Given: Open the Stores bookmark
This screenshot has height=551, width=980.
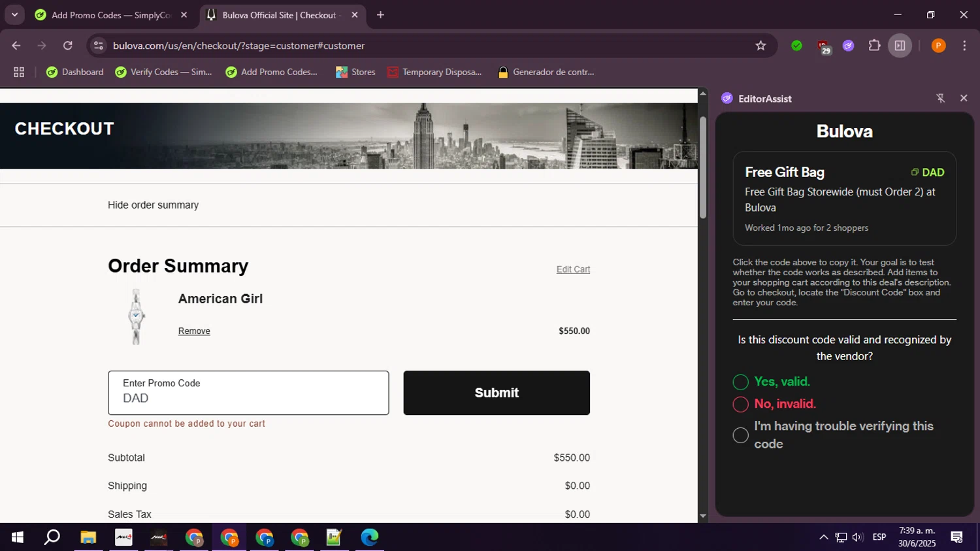Looking at the screenshot, I should click(x=355, y=72).
